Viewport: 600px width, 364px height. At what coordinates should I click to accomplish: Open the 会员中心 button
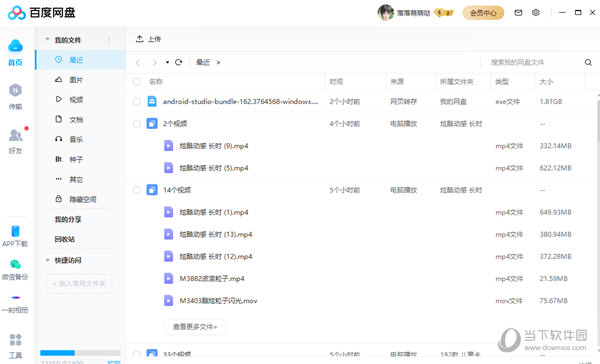tap(483, 13)
